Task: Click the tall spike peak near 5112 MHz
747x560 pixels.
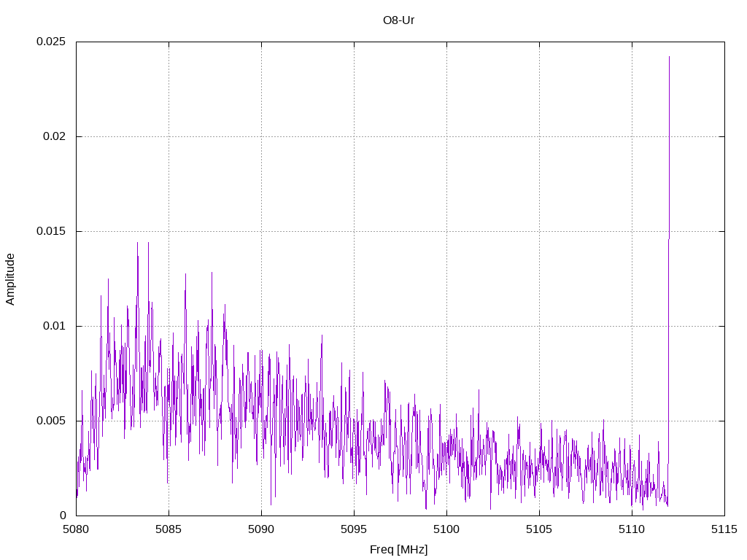Action: tap(669, 57)
